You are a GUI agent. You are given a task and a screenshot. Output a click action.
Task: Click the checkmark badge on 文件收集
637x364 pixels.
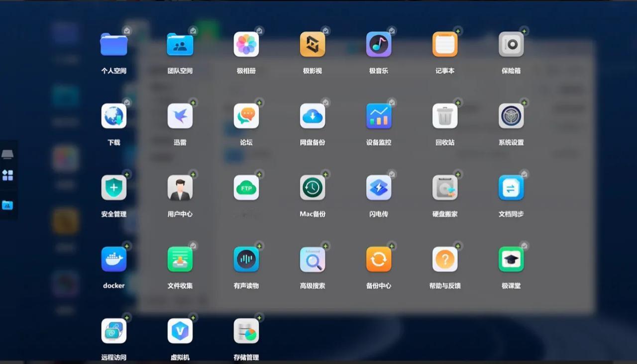[x=193, y=246]
